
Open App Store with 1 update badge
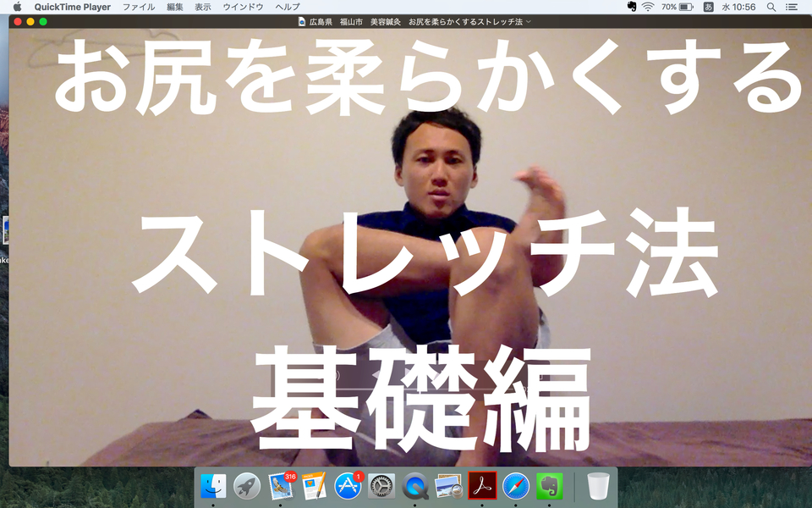point(348,486)
